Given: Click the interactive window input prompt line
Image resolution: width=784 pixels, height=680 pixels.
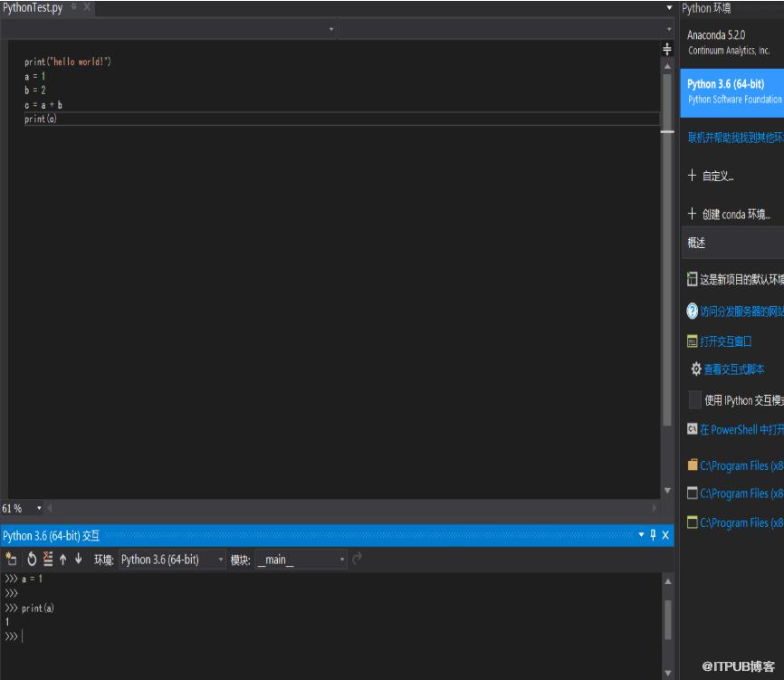Looking at the screenshot, I should point(330,637).
